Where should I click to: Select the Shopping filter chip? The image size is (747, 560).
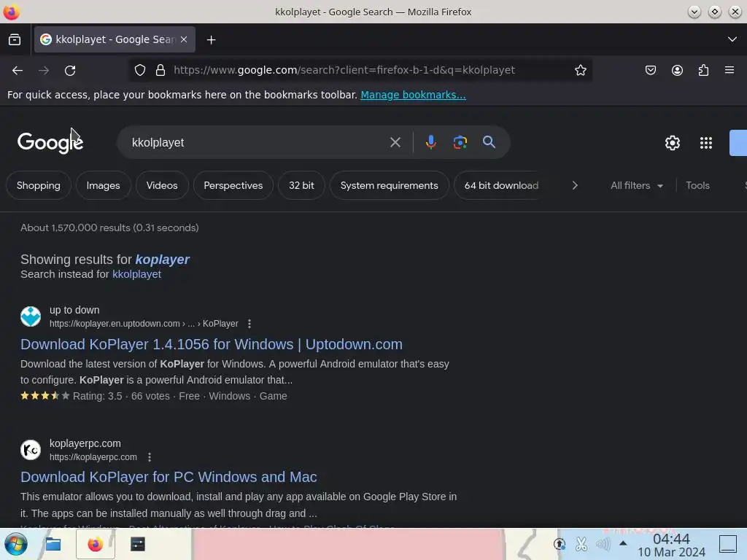[x=39, y=186]
